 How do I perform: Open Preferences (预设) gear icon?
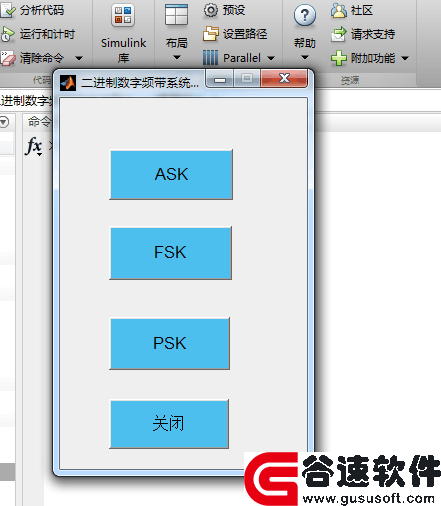pos(211,10)
